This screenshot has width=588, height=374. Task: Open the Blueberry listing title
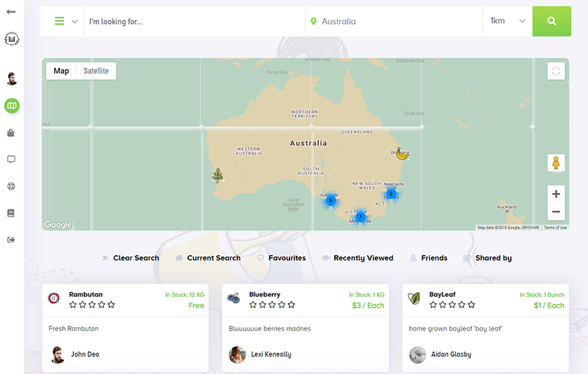(264, 294)
